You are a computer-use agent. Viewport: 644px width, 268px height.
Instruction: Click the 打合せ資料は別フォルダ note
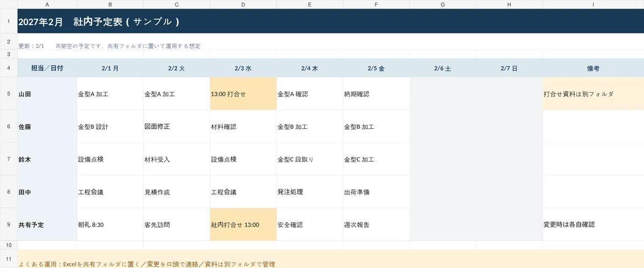point(593,94)
